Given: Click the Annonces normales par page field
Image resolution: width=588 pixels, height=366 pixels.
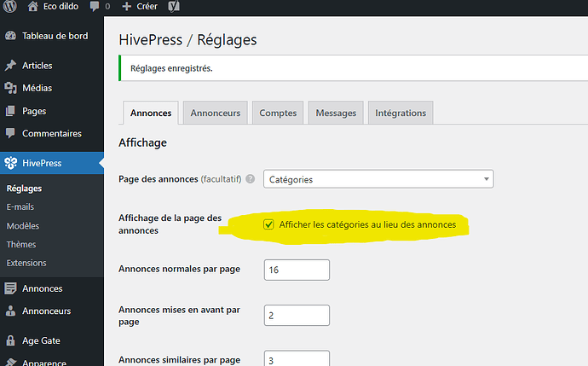Looking at the screenshot, I should 297,270.
